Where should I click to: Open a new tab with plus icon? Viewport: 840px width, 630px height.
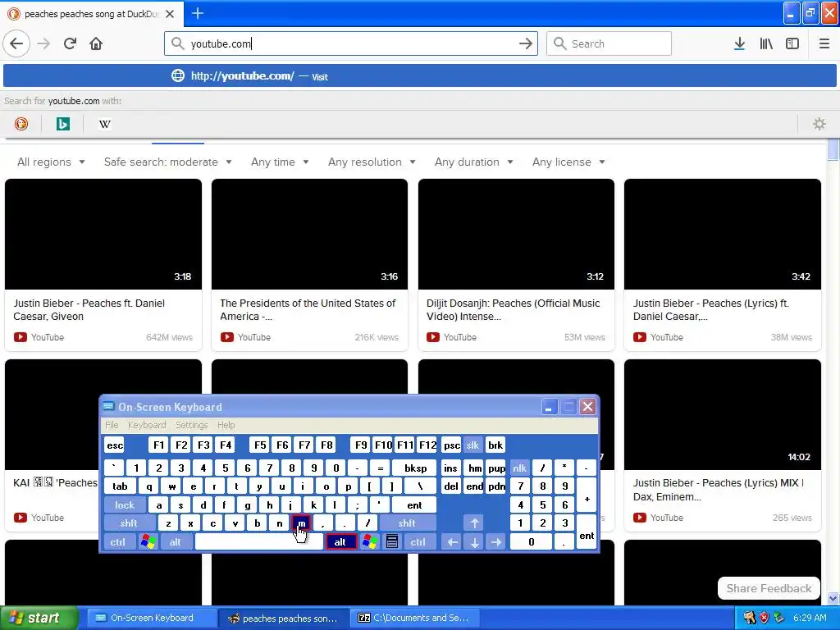pyautogui.click(x=197, y=13)
